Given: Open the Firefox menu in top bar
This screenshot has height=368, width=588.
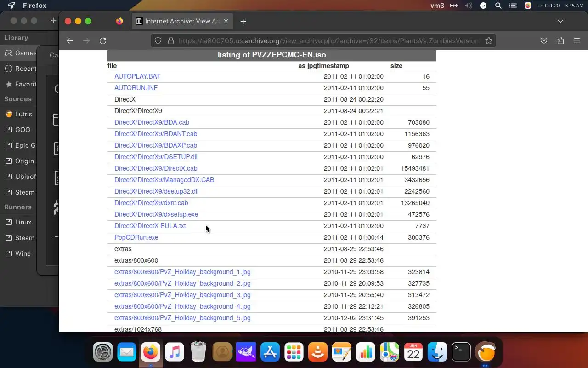Looking at the screenshot, I should pos(34,6).
